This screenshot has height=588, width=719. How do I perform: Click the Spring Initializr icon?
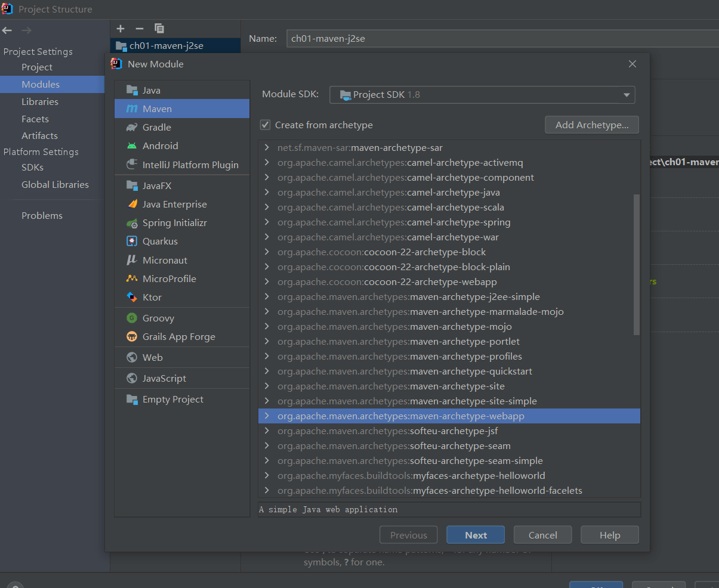(132, 222)
